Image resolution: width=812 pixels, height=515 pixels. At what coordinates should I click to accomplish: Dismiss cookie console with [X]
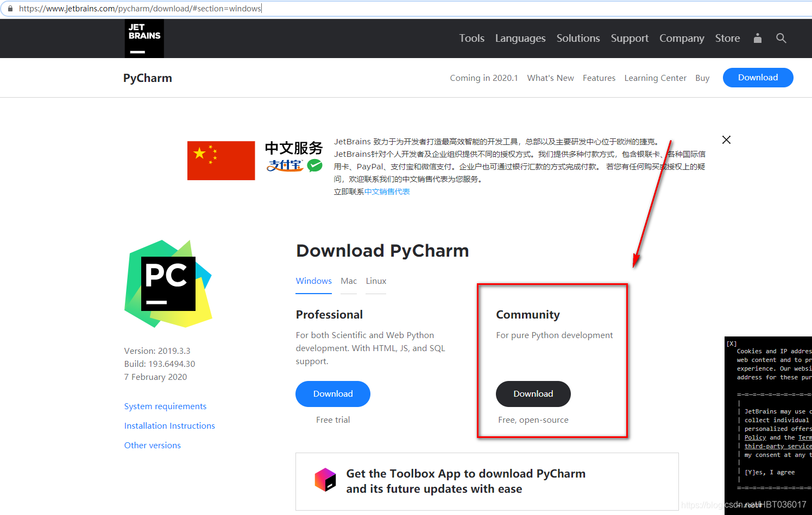pyautogui.click(x=732, y=344)
